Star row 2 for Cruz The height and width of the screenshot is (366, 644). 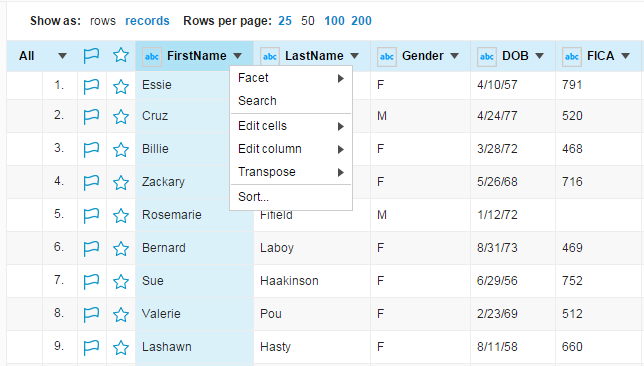point(121,117)
